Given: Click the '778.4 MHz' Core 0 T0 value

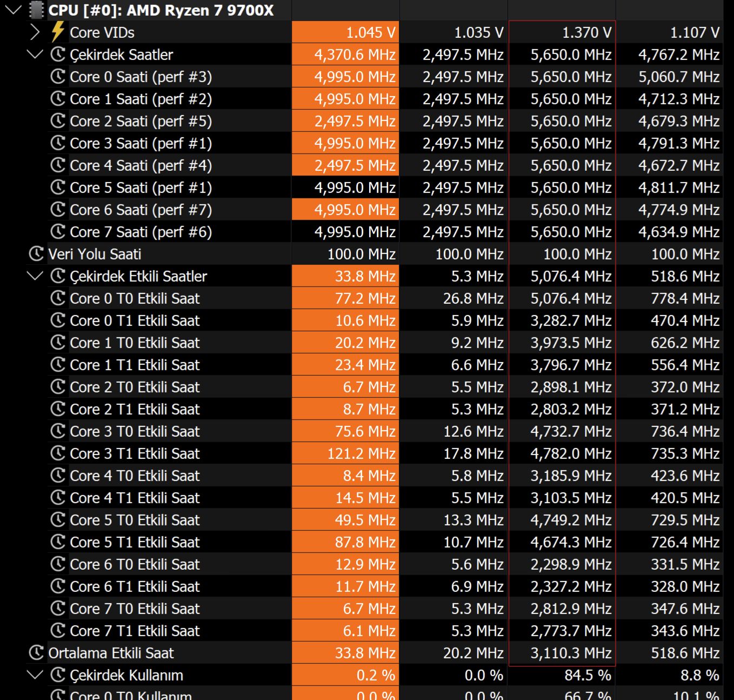Looking at the screenshot, I should click(x=685, y=298).
